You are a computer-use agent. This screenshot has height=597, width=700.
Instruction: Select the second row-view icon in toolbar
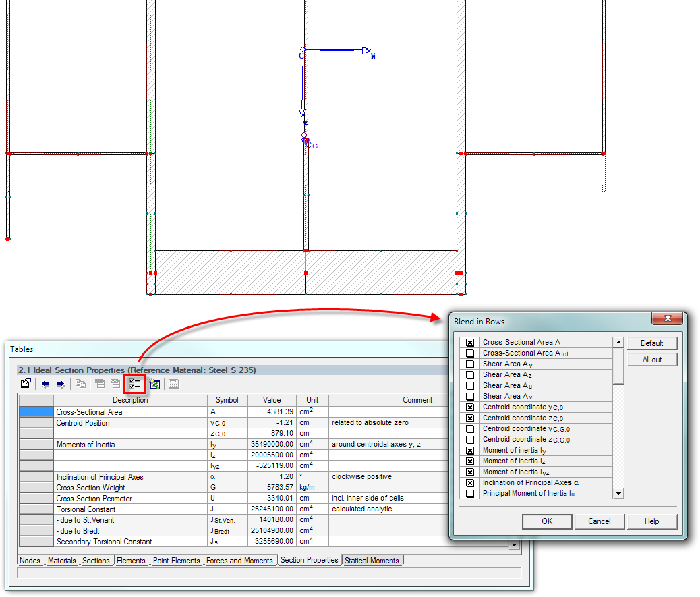(116, 384)
